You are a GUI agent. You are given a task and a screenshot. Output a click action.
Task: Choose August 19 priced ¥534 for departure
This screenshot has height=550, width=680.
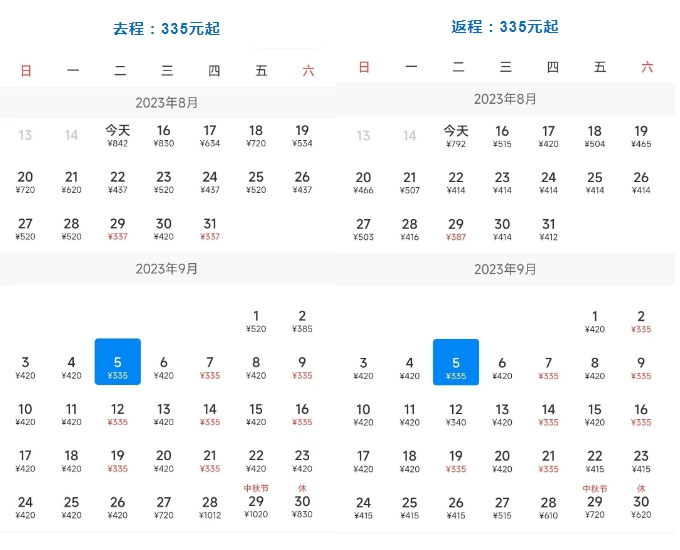(x=302, y=136)
